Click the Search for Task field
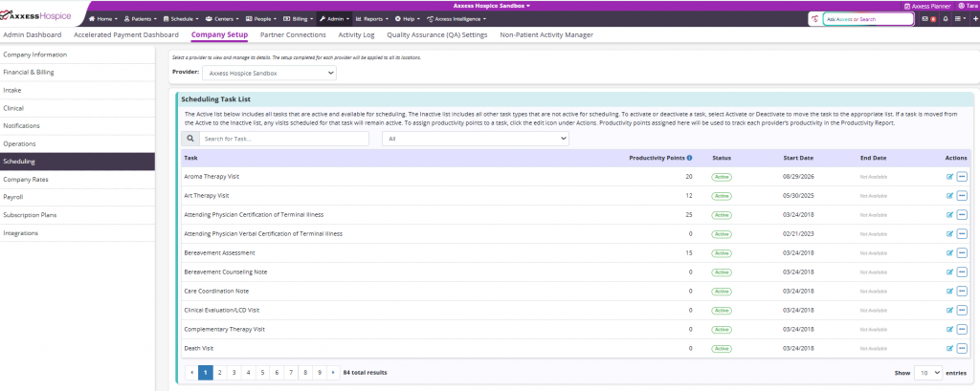 284,139
